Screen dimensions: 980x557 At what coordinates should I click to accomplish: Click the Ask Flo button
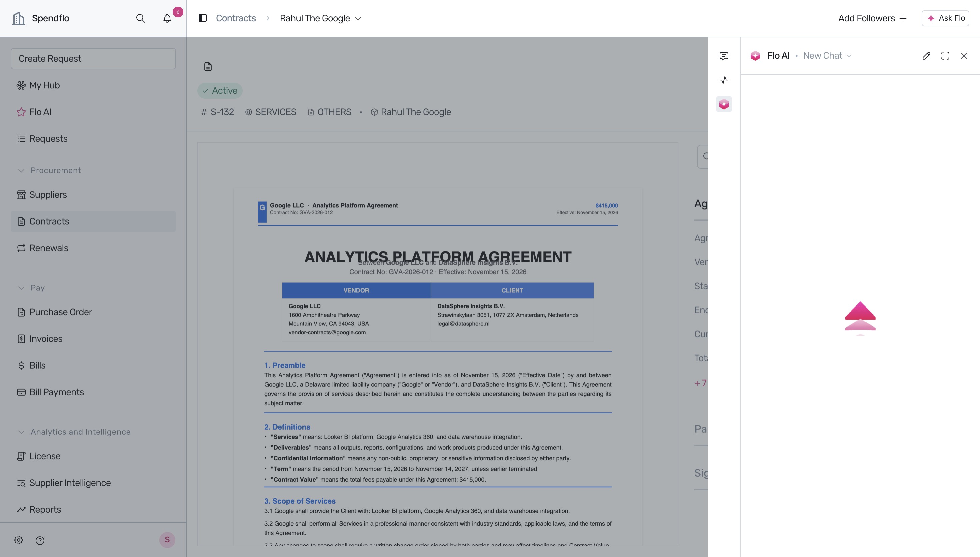[x=945, y=18]
